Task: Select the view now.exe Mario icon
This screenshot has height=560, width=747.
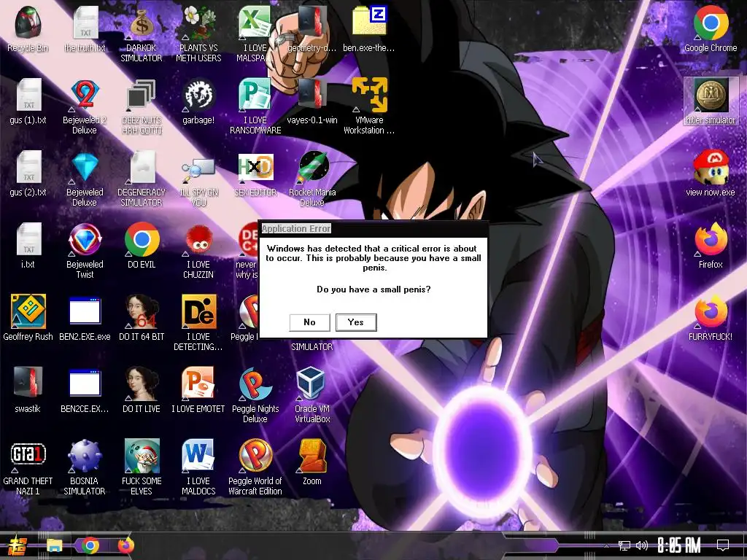Action: 711,173
